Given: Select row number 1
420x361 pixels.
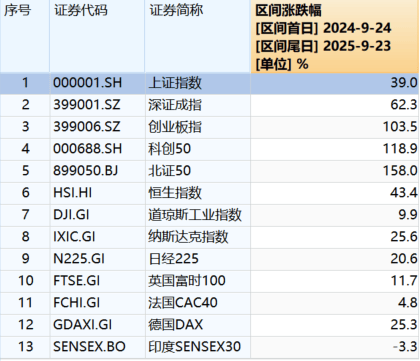Looking at the screenshot, I should pyautogui.click(x=25, y=83).
